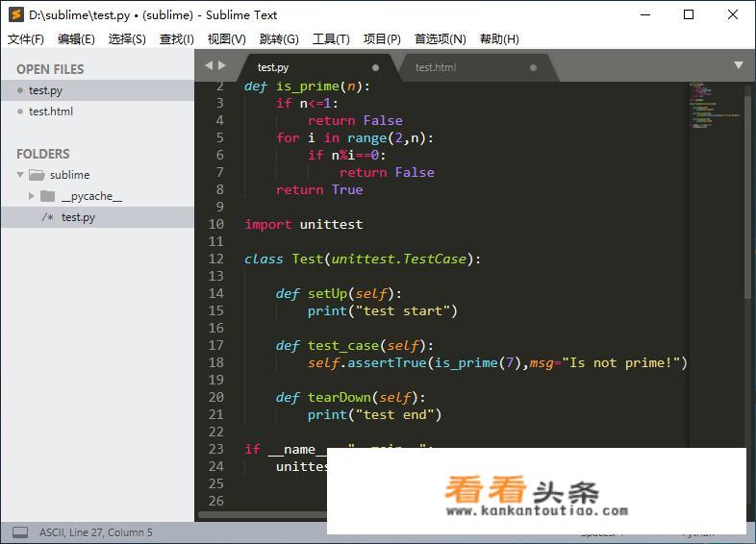
Task: Open test.py in the Folders tree
Action: (97, 217)
